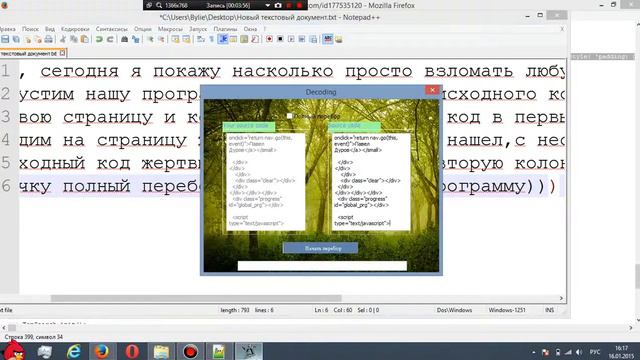Click the Redo arrow icon
The height and width of the screenshot is (360, 640).
[x=110, y=39]
